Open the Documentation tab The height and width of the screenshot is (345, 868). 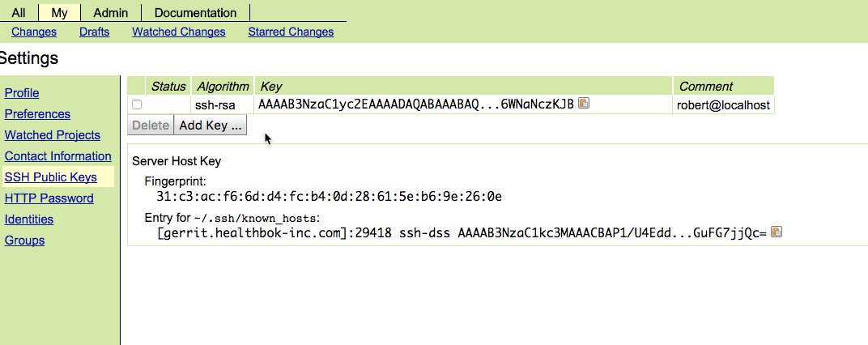(x=195, y=13)
